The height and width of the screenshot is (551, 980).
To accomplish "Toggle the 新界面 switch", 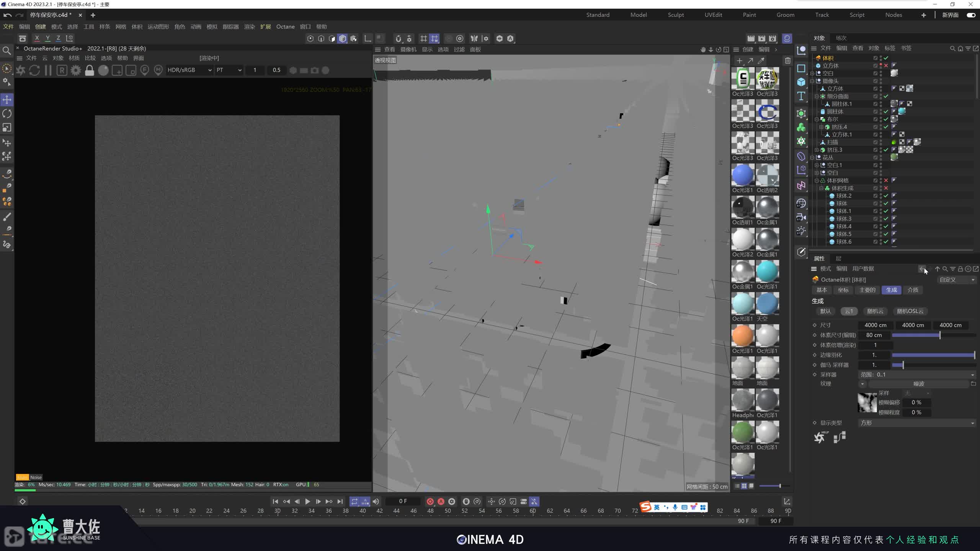I will pyautogui.click(x=971, y=15).
